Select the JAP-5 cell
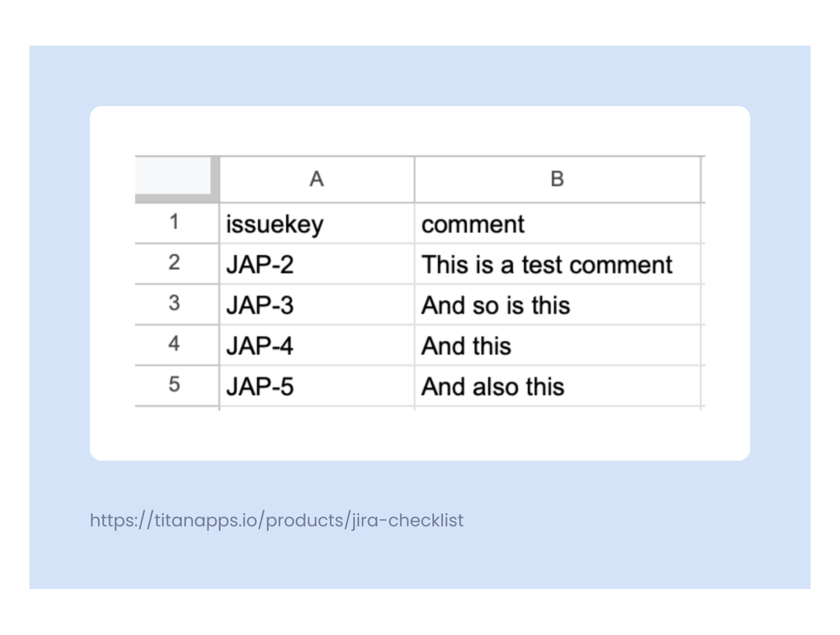 point(317,385)
